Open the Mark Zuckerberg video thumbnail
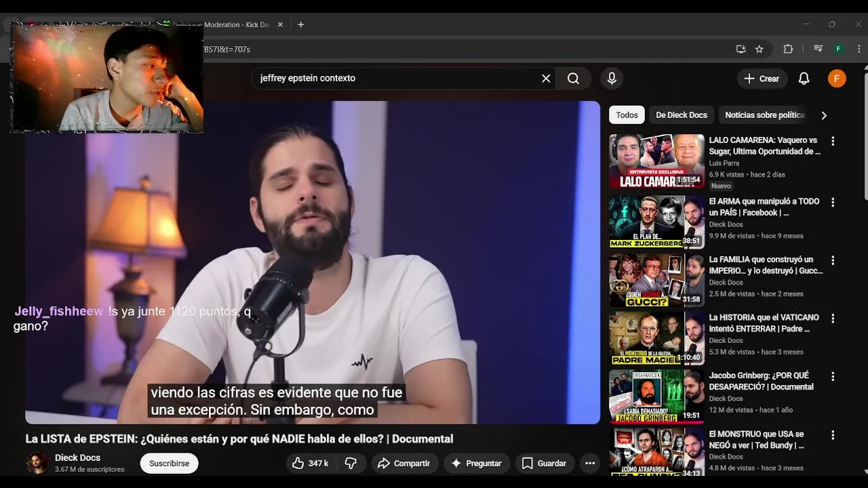Viewport: 868px width, 488px height. (x=656, y=222)
